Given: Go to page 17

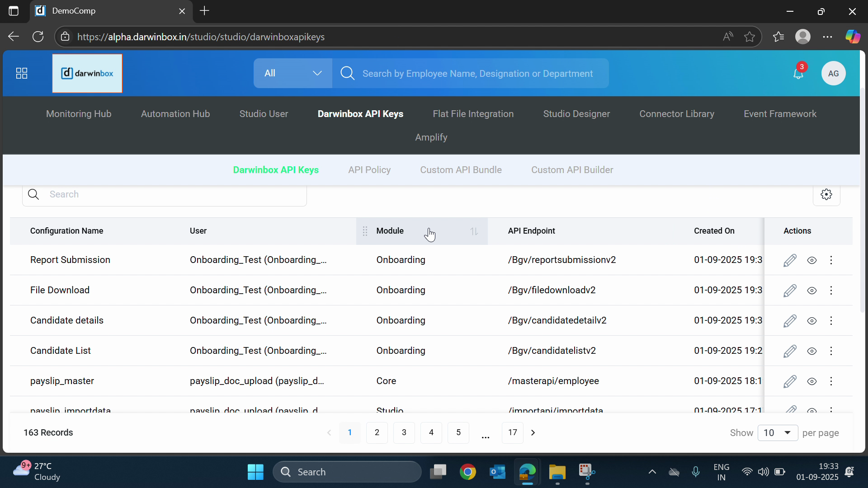Looking at the screenshot, I should tap(512, 433).
